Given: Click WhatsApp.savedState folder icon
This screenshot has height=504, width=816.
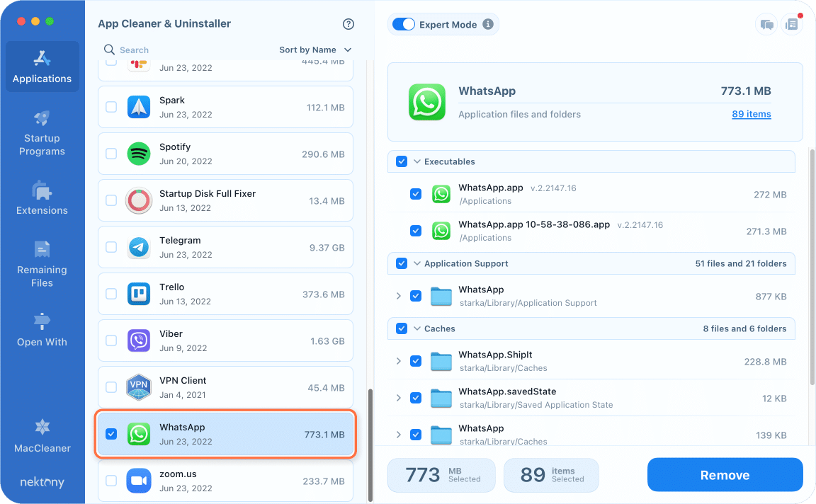Looking at the screenshot, I should point(441,398).
